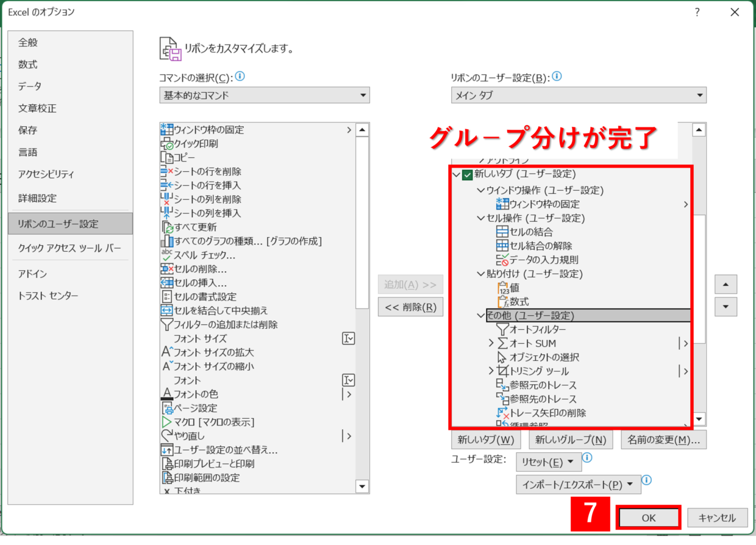Screen dimensions: 756x545
Task: Confirm the dialog with the OK button
Action: 648,518
